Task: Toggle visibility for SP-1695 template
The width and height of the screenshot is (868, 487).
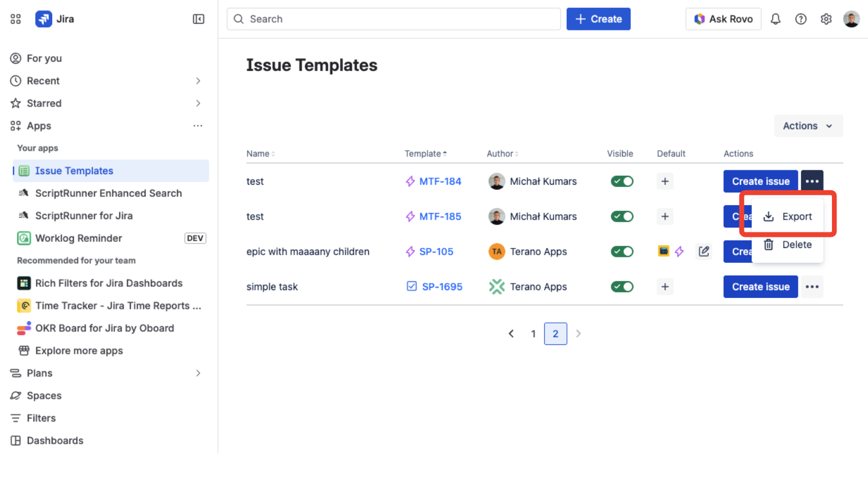Action: coord(622,287)
